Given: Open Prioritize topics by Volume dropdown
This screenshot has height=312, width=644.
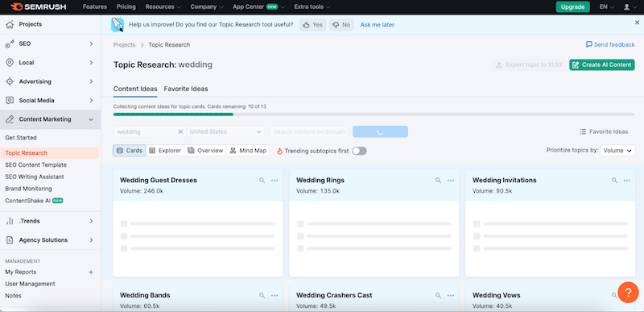Looking at the screenshot, I should point(617,151).
